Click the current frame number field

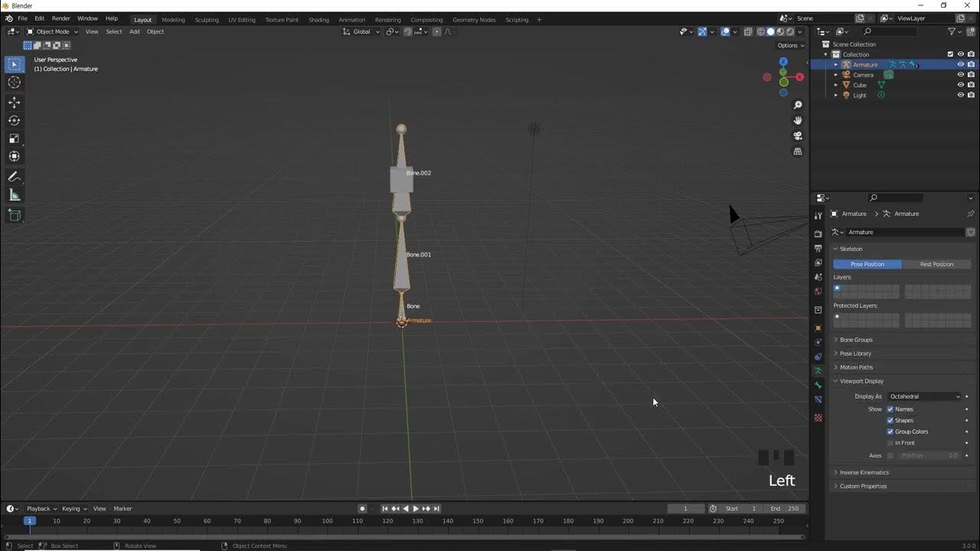point(685,509)
